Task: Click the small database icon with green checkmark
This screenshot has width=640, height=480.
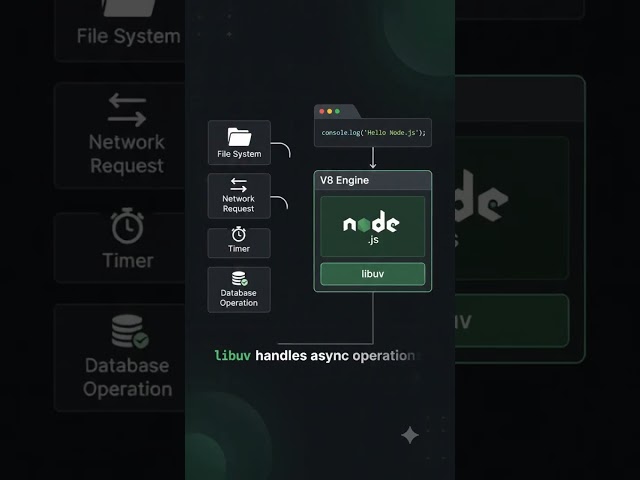Action: point(240,279)
